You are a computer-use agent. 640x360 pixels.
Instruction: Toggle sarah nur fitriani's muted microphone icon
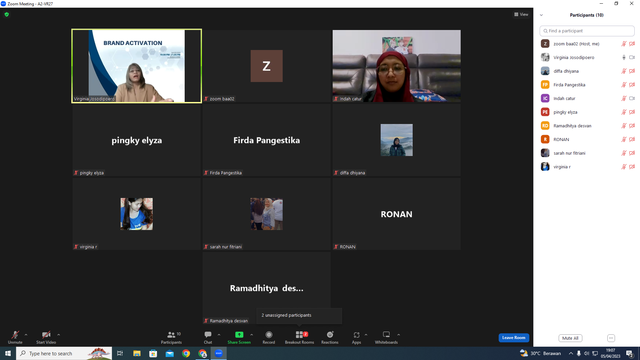click(624, 153)
